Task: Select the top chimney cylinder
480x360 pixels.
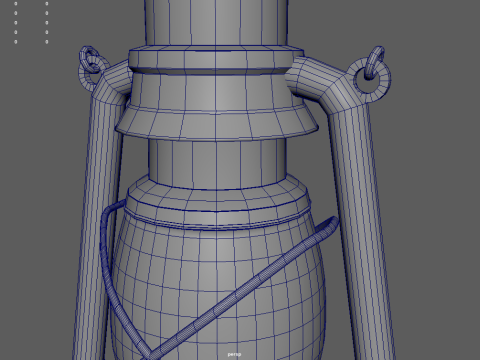Action: pyautogui.click(x=216, y=23)
